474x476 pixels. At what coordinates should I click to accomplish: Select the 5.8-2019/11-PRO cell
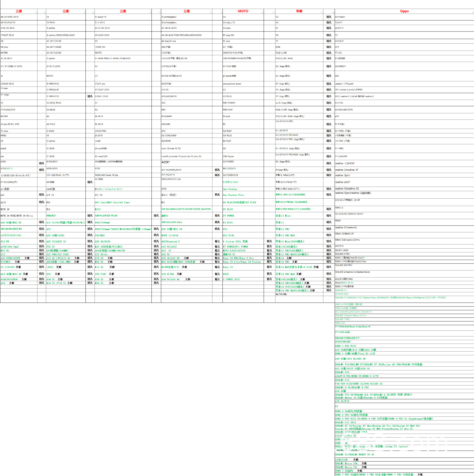[299, 124]
